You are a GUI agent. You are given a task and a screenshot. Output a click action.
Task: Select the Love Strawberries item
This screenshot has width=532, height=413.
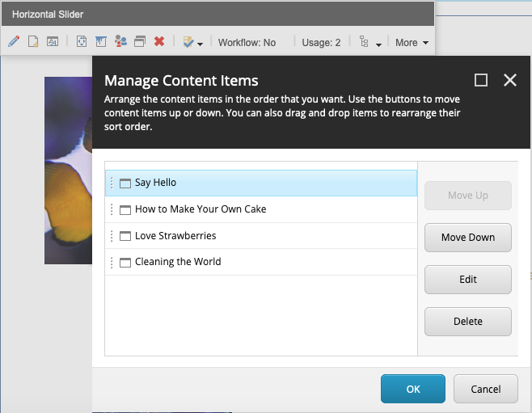(261, 236)
